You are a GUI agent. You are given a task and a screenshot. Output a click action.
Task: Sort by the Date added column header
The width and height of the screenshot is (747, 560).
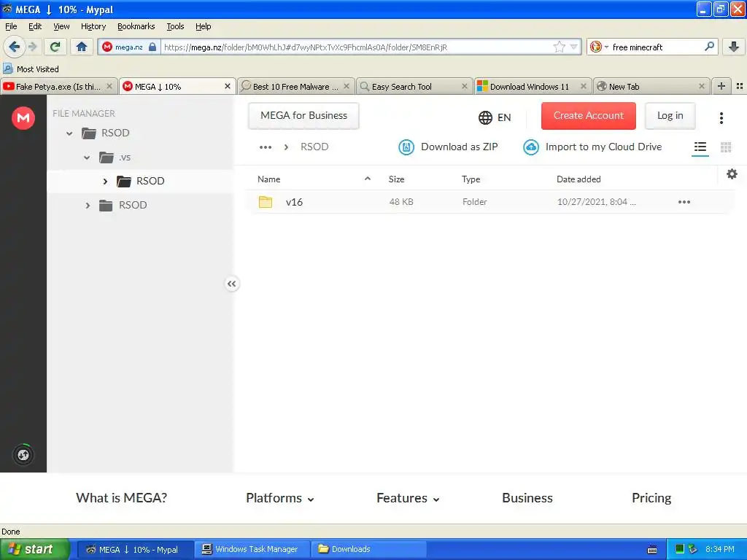(x=578, y=179)
